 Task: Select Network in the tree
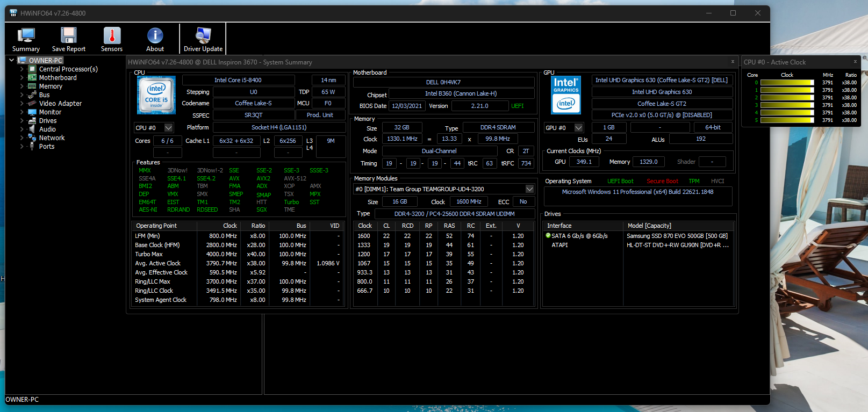point(52,138)
